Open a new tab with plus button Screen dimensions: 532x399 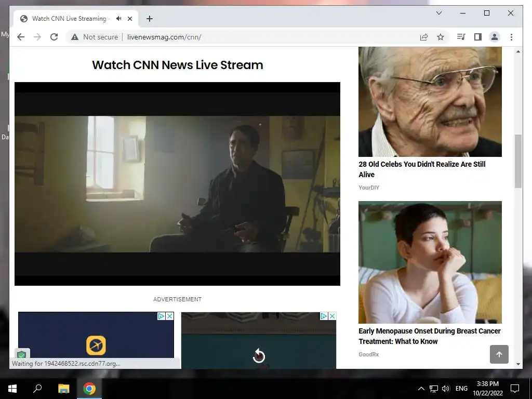click(149, 19)
